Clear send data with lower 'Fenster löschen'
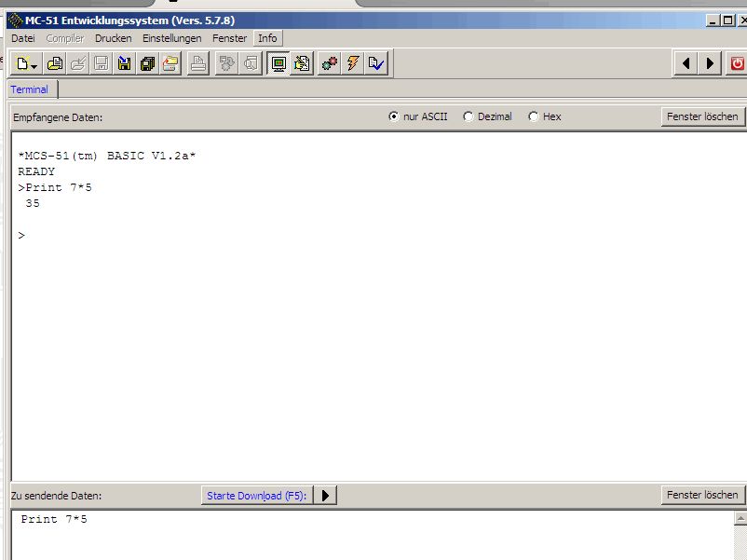747x560 pixels. [x=702, y=495]
